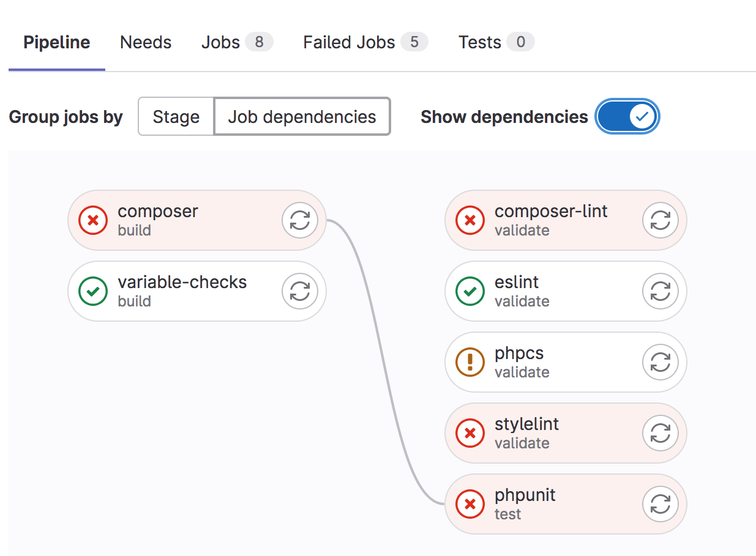756x556 pixels.
Task: Group jobs by Stage
Action: [x=176, y=116]
